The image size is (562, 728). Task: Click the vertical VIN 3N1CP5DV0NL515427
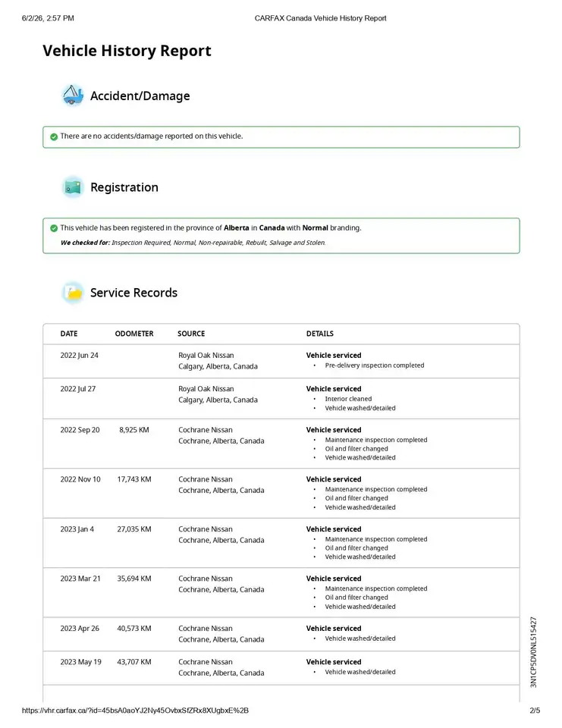click(533, 652)
